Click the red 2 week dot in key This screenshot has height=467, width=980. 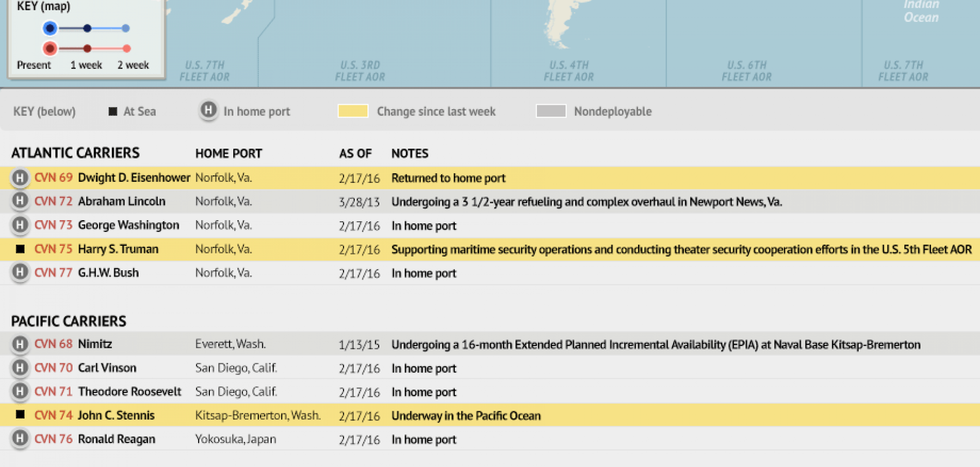coord(127,49)
